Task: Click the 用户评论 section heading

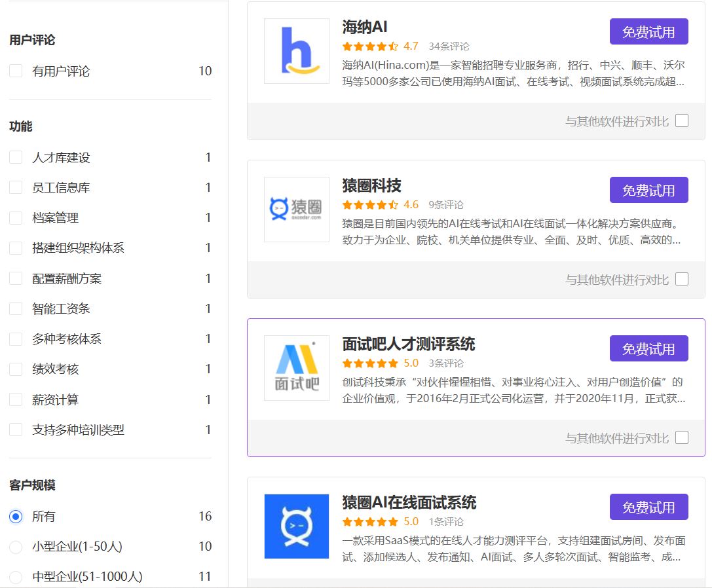Action: [32, 40]
